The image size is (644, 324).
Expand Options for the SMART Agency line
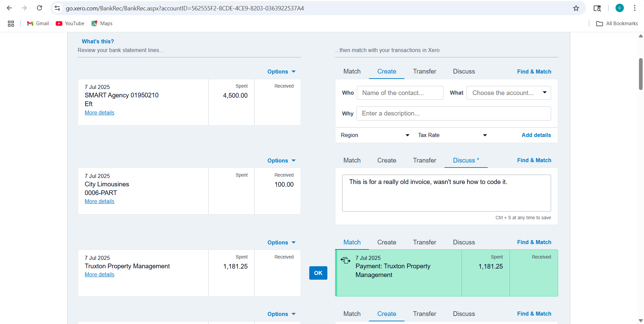[281, 72]
